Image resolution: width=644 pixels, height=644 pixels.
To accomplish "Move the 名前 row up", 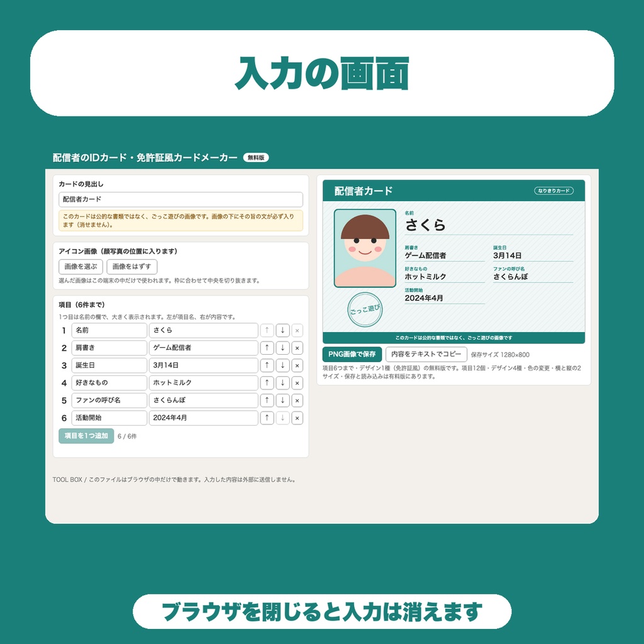I will pos(267,330).
